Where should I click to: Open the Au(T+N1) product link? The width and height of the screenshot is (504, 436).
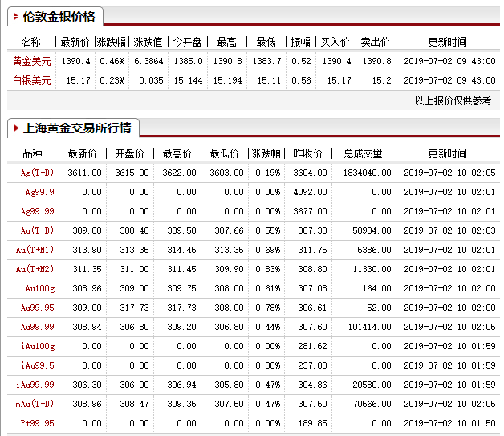point(35,250)
